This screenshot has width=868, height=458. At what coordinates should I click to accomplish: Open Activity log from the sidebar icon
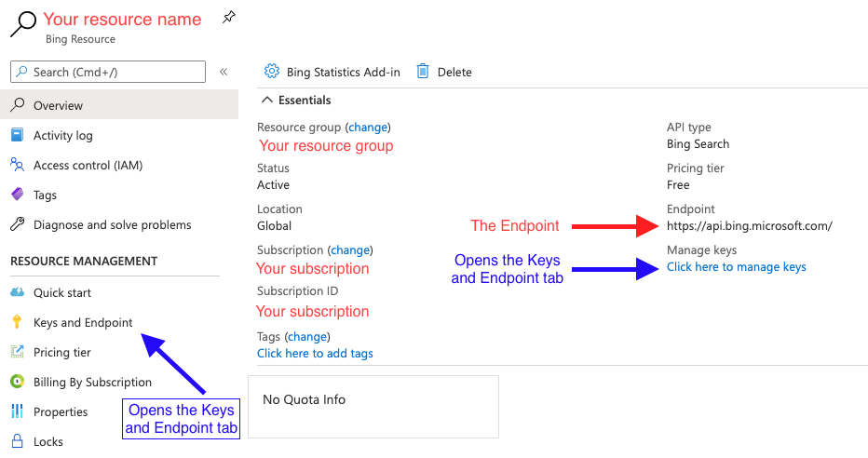click(x=17, y=135)
